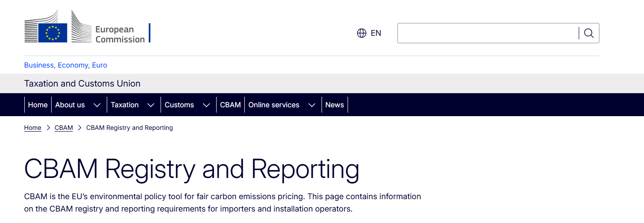The width and height of the screenshot is (644, 223).
Task: Expand the Customs dropdown chevron
Action: pos(206,105)
